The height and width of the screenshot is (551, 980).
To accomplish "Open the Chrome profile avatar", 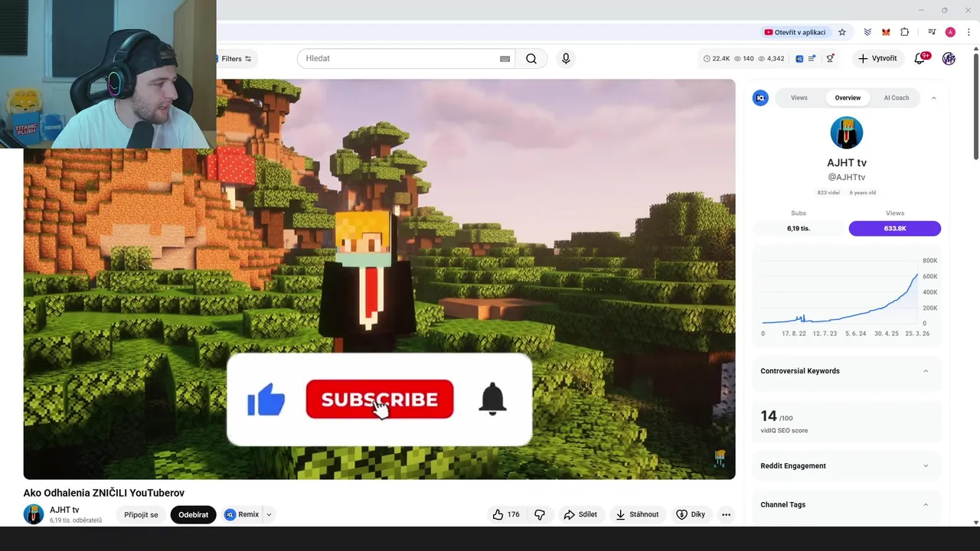I will pos(950,32).
